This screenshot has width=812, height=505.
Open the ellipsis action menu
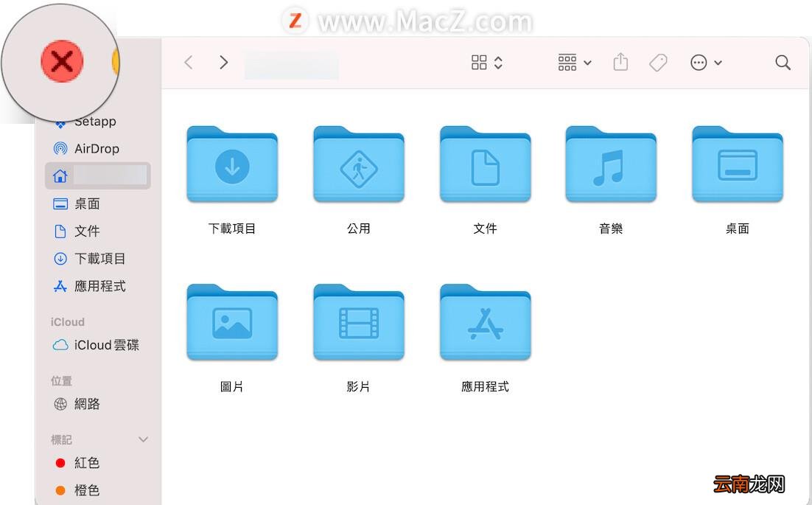pos(706,63)
